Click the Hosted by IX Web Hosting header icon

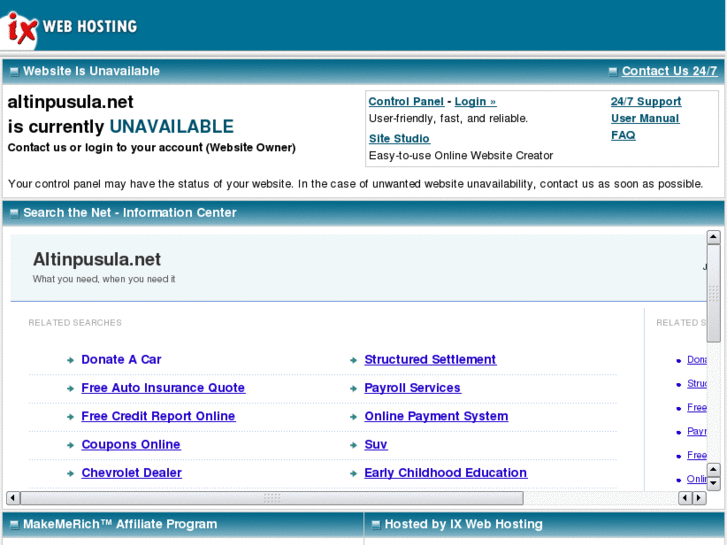[376, 525]
